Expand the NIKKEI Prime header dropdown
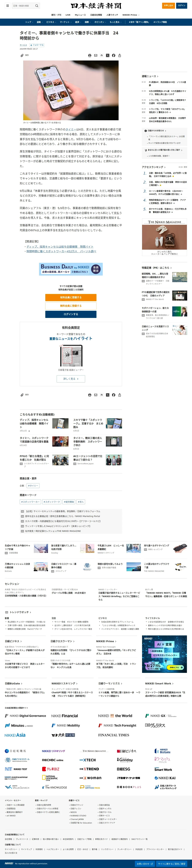The image size is (192, 868). 131,15
